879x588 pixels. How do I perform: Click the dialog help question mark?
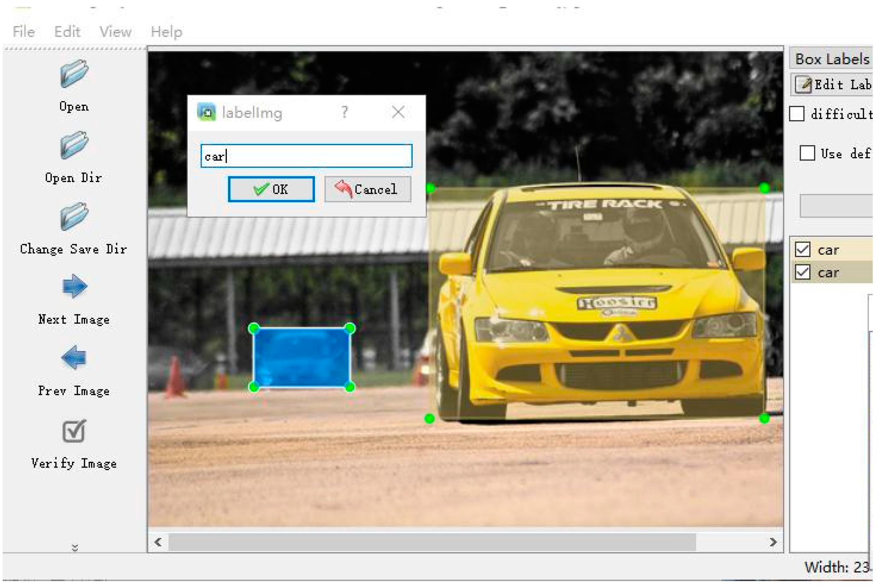345,112
